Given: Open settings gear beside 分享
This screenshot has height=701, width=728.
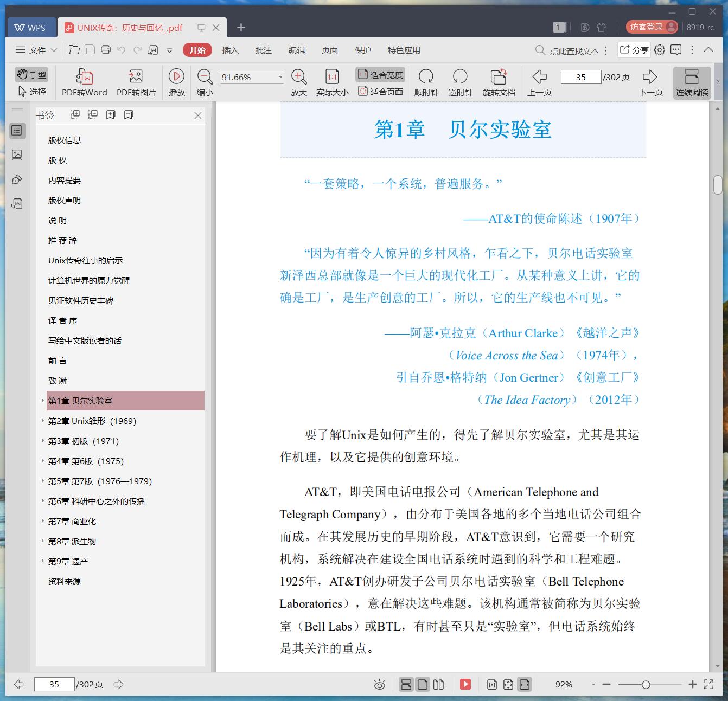Looking at the screenshot, I should click(x=660, y=50).
